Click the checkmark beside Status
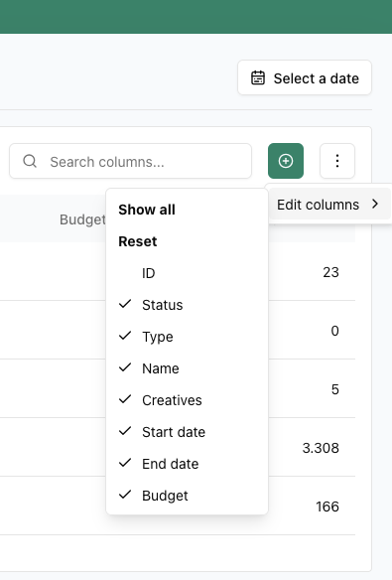Viewport: 392px width, 580px height. [x=125, y=304]
